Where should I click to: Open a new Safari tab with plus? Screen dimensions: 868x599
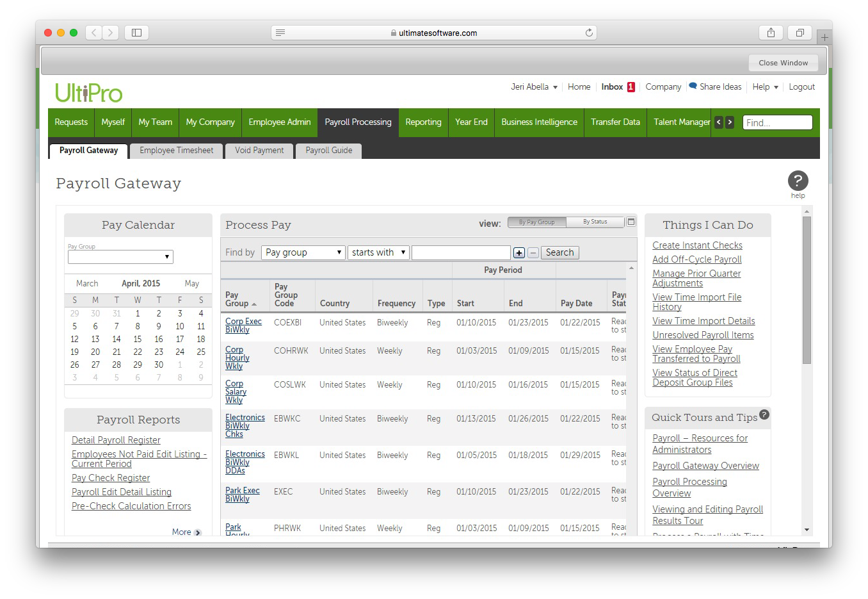tap(824, 38)
